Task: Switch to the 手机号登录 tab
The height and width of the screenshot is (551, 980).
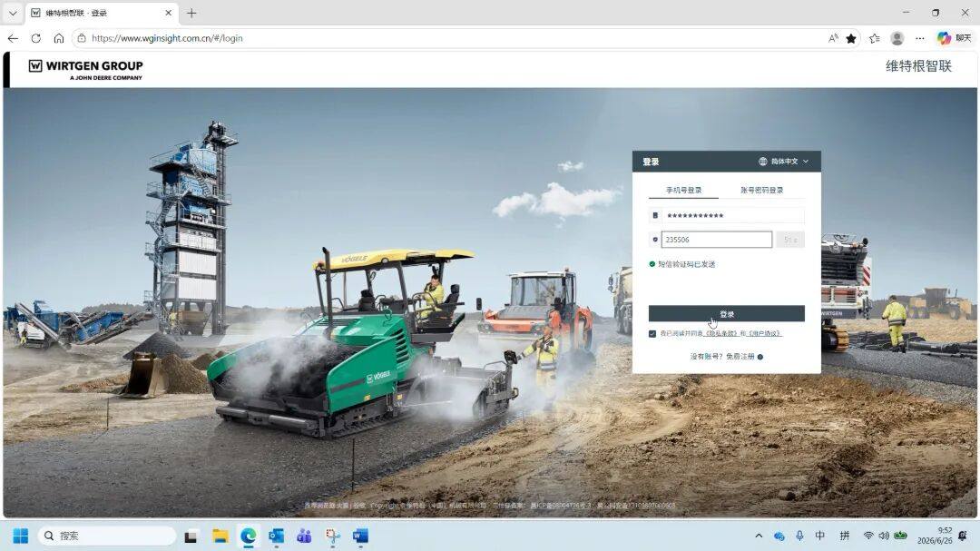Action: pos(684,190)
